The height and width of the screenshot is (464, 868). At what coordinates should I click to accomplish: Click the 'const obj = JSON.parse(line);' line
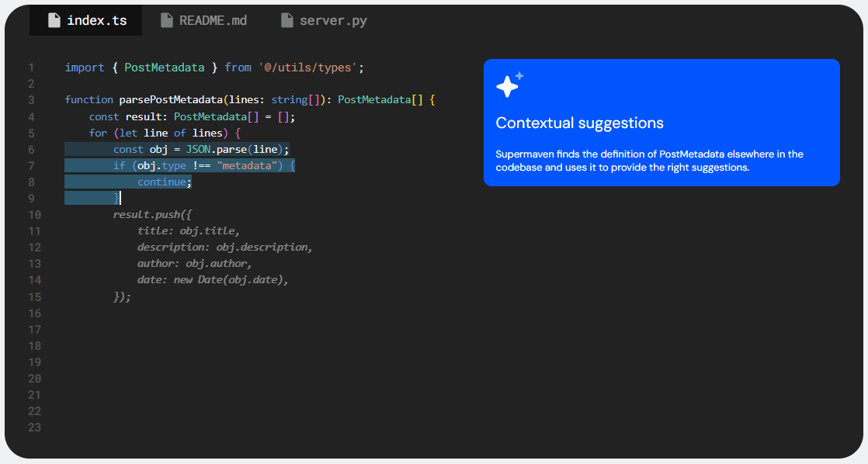pos(201,149)
